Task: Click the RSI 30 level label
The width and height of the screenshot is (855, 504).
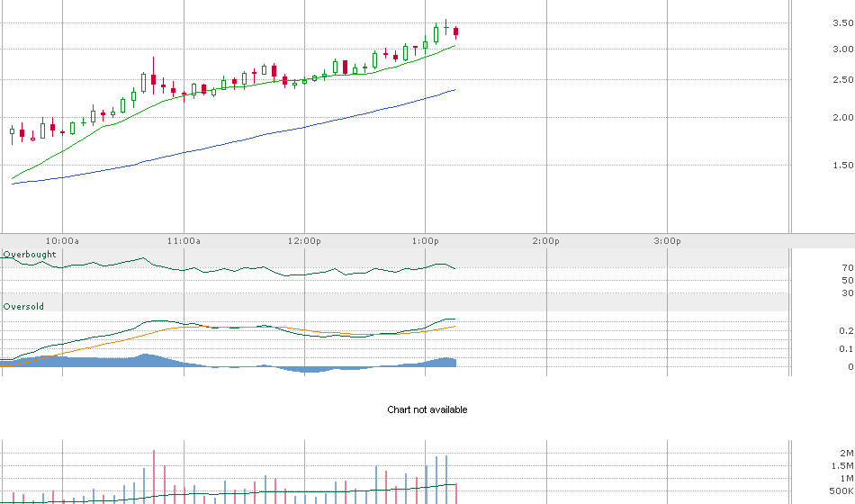Action: tap(848, 293)
